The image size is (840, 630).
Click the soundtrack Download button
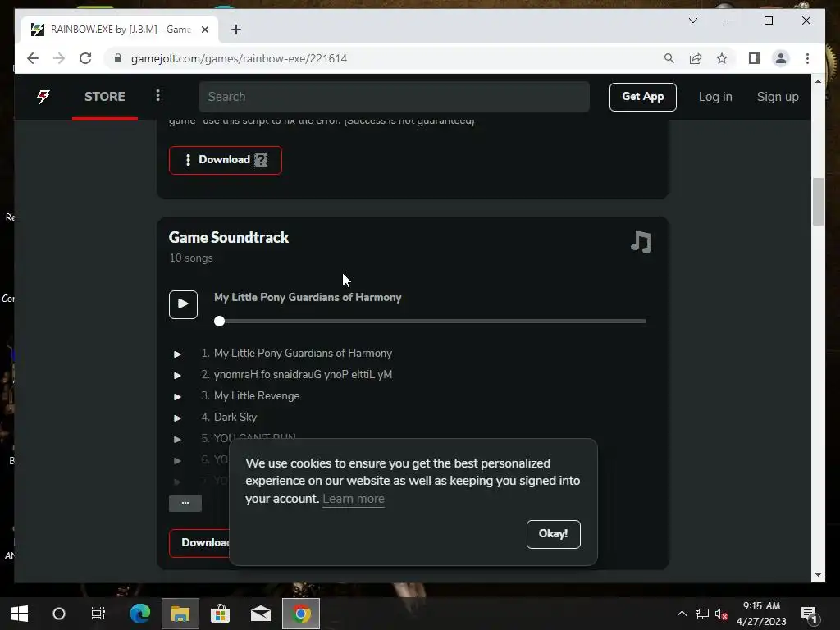(200, 543)
